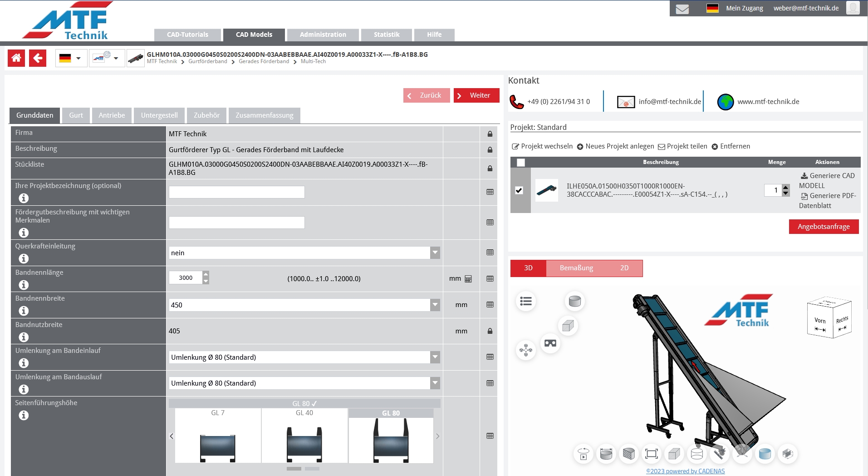Click the Zurück button
The image size is (868, 476).
[427, 95]
